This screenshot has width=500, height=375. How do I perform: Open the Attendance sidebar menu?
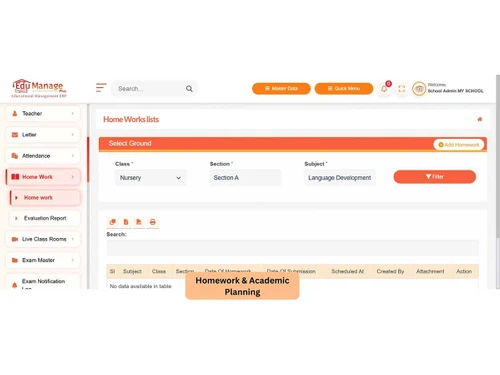(x=43, y=156)
